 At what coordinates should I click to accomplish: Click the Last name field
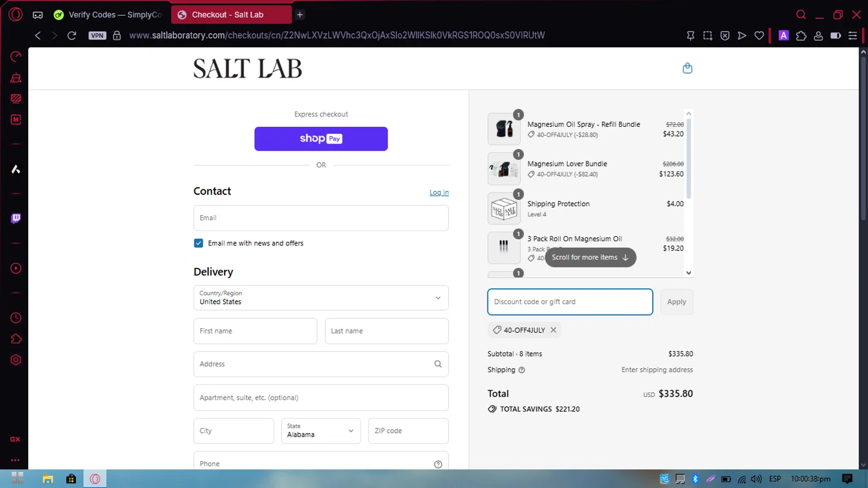[387, 331]
